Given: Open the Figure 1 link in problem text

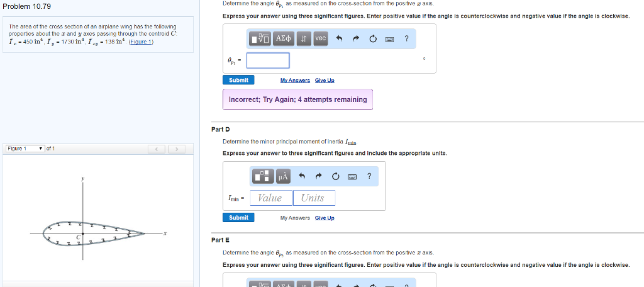Looking at the screenshot, I should point(141,42).
